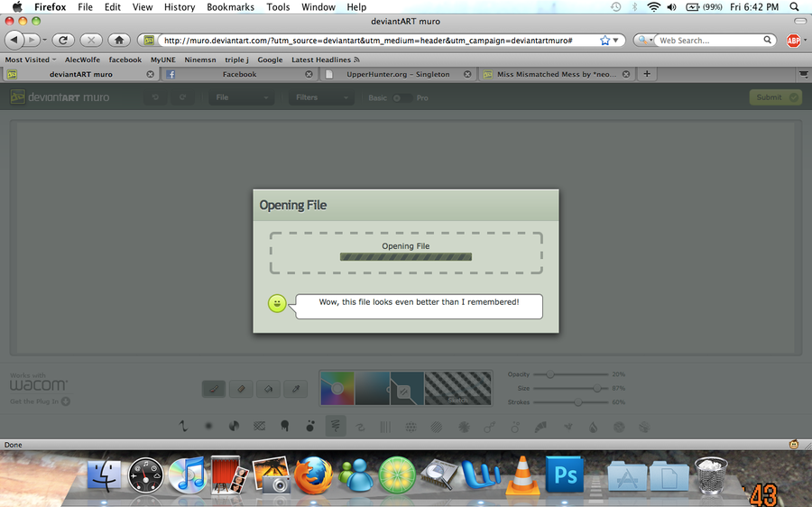Viewport: 812px width, 507px height.
Task: Switch to UpperHunter.org - Singleton tab
Action: tap(398, 74)
